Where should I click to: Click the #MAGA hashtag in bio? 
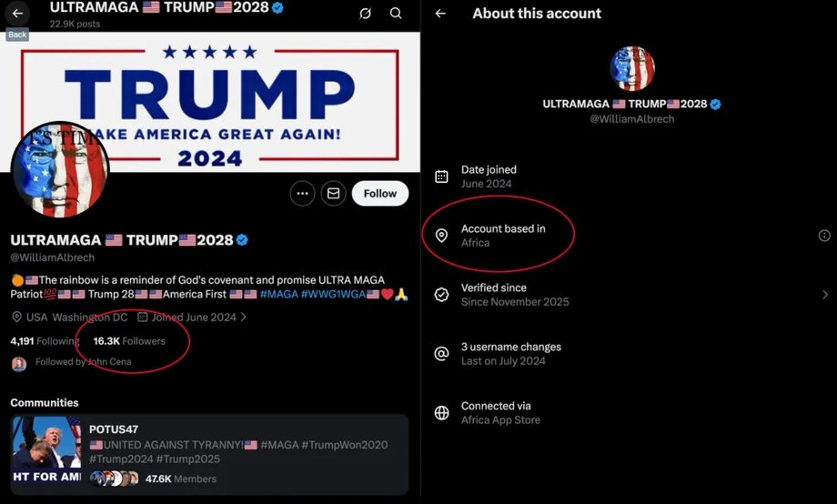[x=278, y=295]
